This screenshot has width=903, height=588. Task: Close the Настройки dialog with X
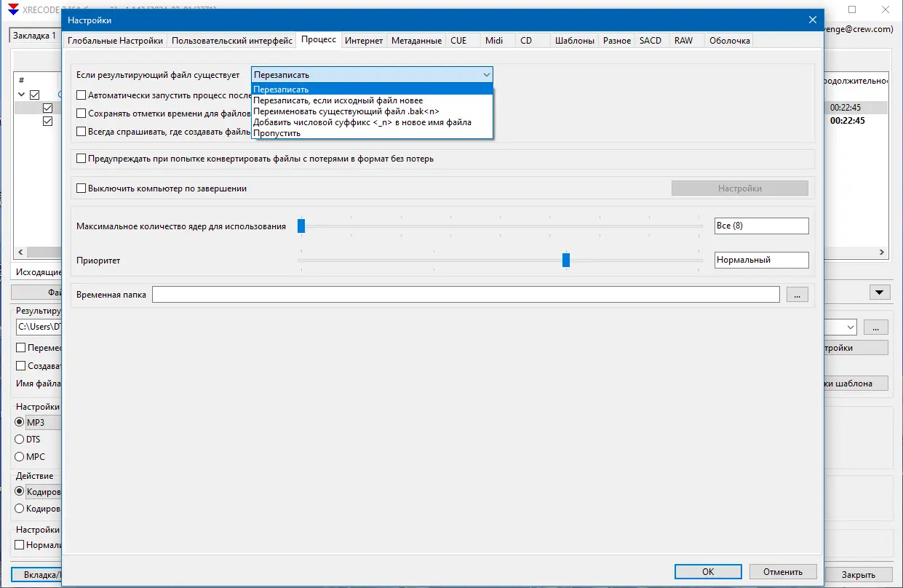[813, 20]
